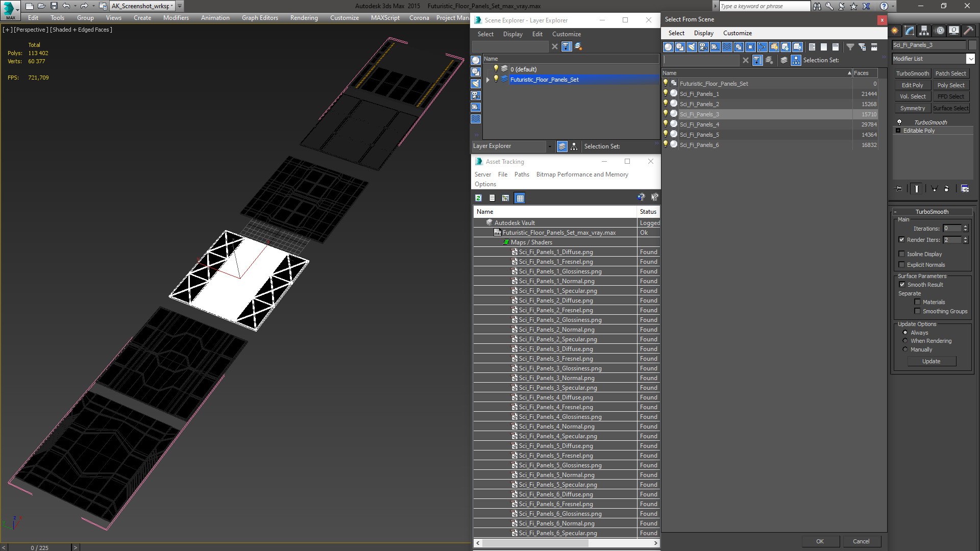Viewport: 980px width, 551px height.
Task: Open the Hierarchy tab in the command panel
Action: coord(924,31)
